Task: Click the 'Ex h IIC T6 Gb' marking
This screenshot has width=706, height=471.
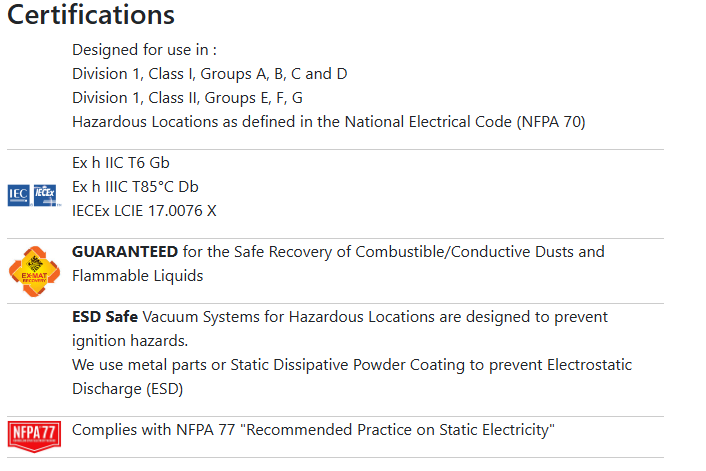Action: tap(121, 163)
